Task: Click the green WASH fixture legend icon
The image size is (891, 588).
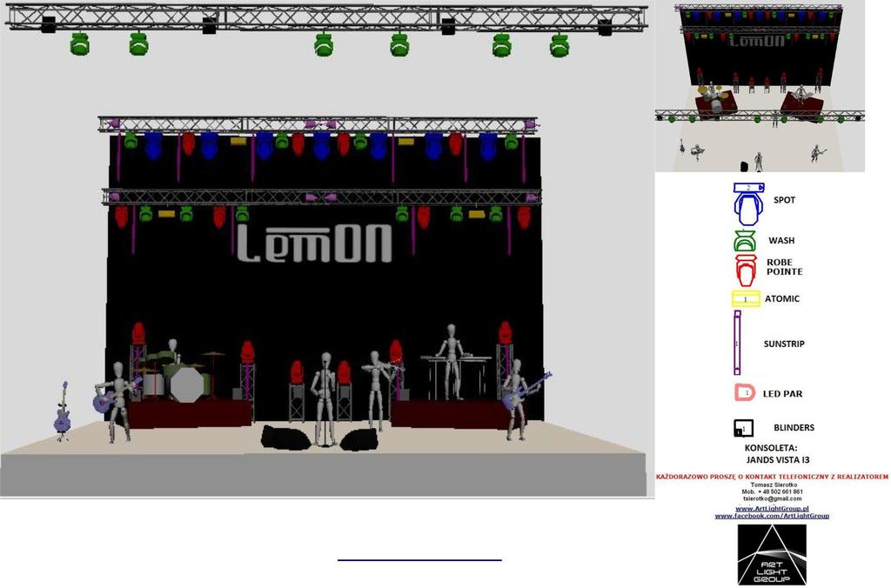Action: [745, 241]
